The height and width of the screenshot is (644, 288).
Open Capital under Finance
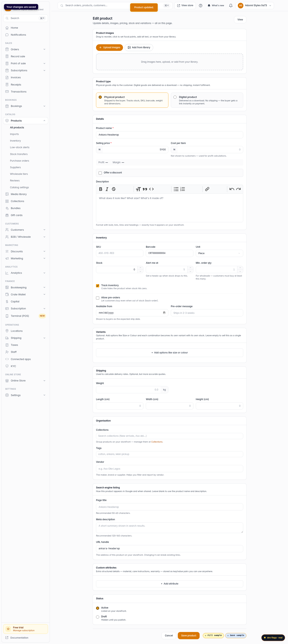click(x=25, y=302)
